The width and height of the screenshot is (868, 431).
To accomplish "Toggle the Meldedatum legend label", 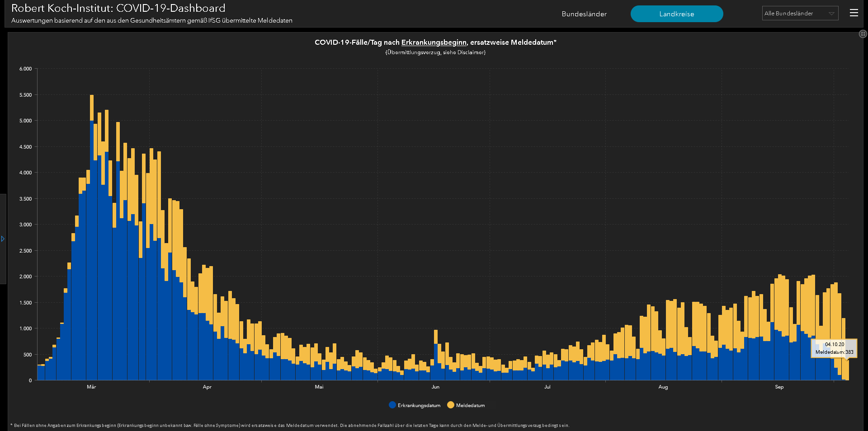I will (470, 406).
